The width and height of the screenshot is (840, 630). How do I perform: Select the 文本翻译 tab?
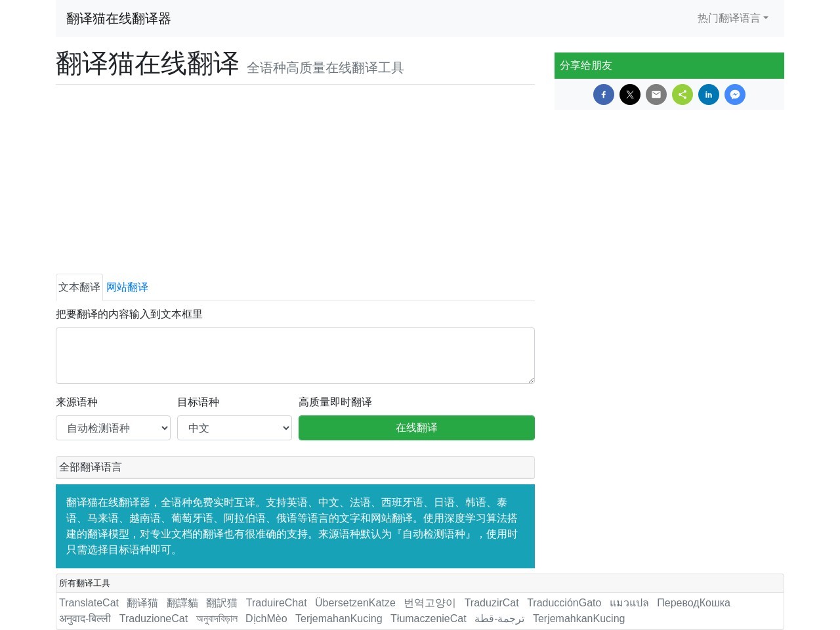[x=79, y=287]
